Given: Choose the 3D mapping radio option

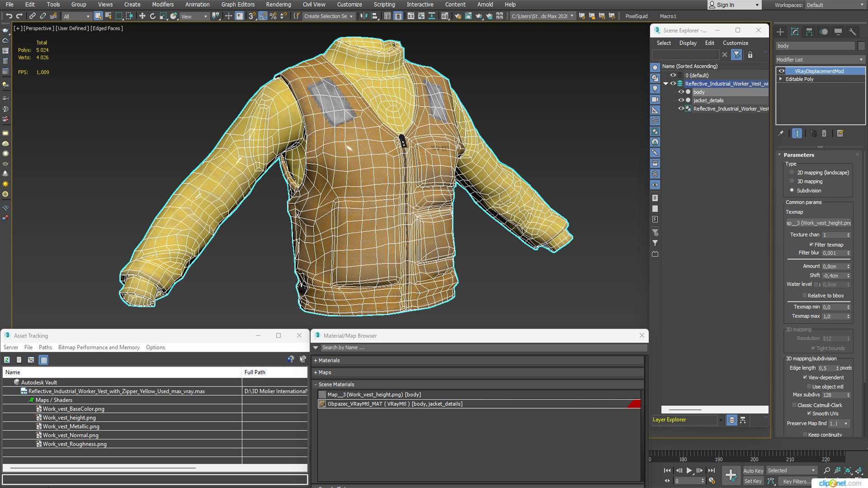Looking at the screenshot, I should 792,181.
